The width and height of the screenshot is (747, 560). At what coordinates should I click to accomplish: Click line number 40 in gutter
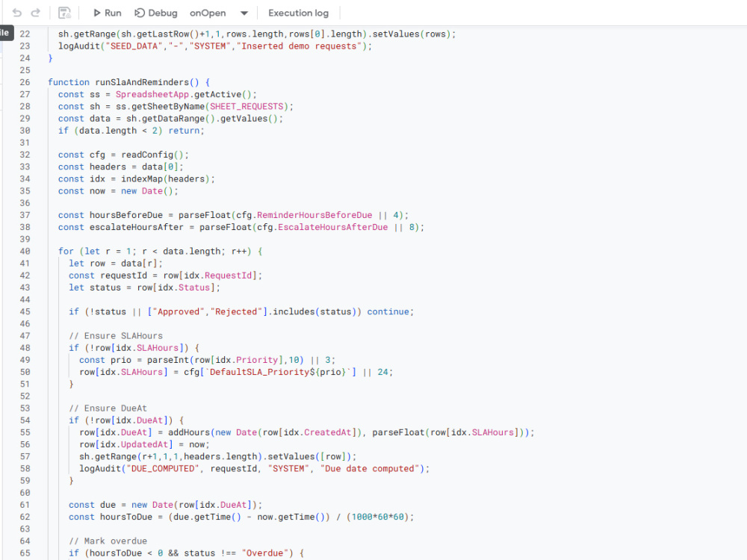[25, 252]
